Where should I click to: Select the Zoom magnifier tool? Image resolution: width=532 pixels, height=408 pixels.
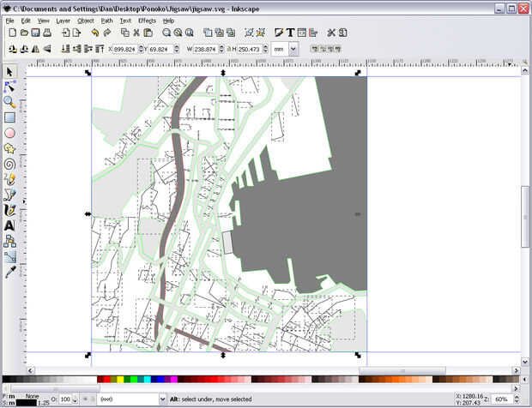coord(9,102)
